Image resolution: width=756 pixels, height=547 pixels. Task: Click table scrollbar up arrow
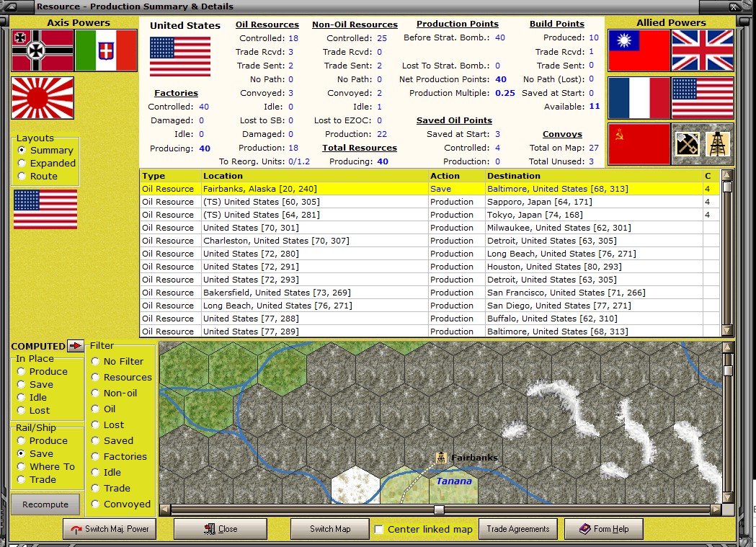727,175
